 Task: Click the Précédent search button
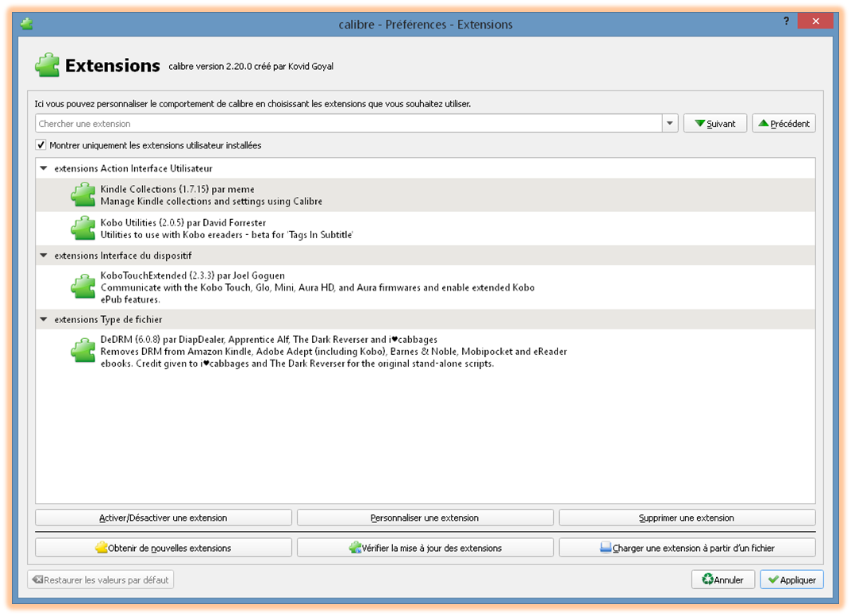(x=784, y=123)
